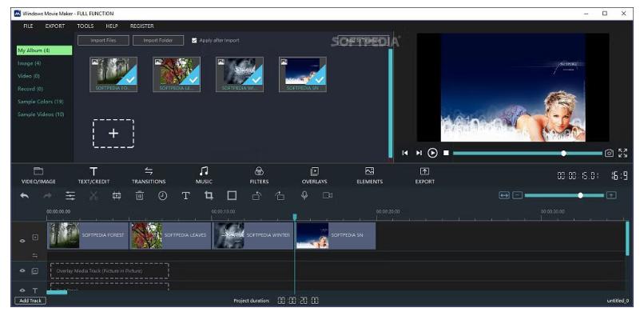Open the VIDEO/IMAGE panel
The height and width of the screenshot is (320, 644).
[38, 176]
